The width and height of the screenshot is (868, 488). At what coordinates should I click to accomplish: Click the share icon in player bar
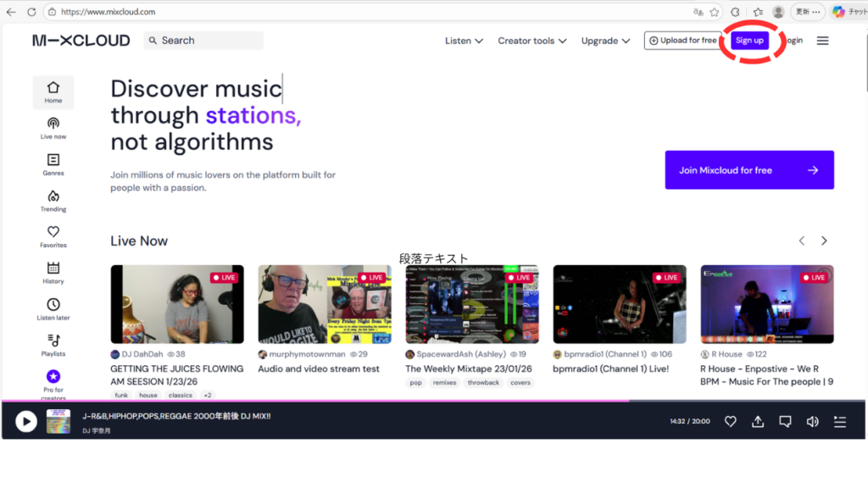point(758,421)
